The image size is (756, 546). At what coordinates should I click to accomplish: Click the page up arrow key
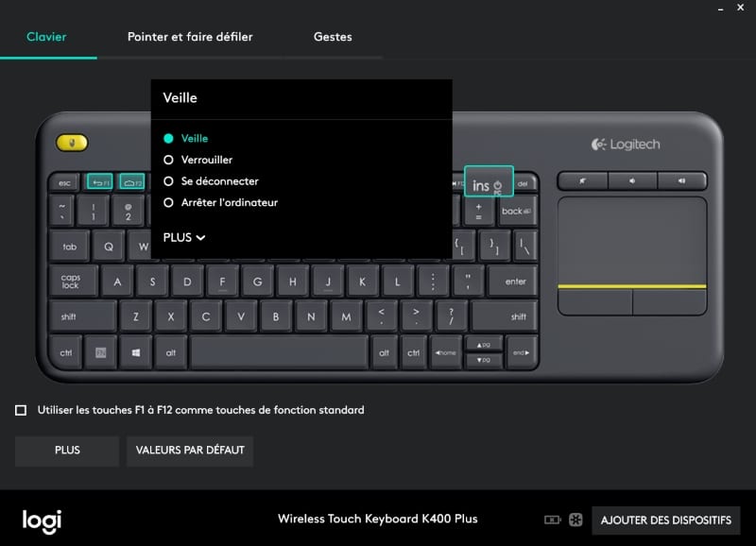[x=484, y=345]
